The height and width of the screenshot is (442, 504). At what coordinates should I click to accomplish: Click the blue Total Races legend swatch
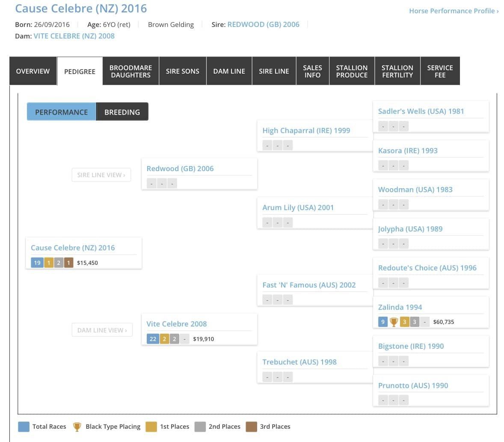(24, 427)
